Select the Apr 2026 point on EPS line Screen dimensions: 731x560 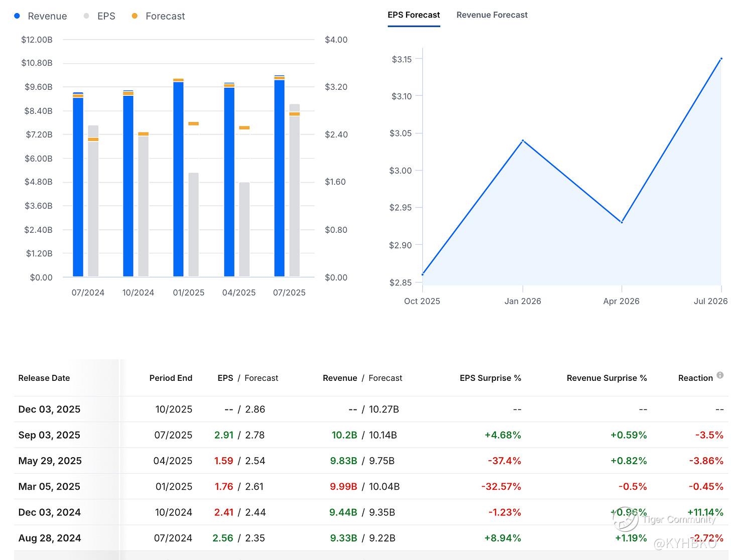click(622, 222)
